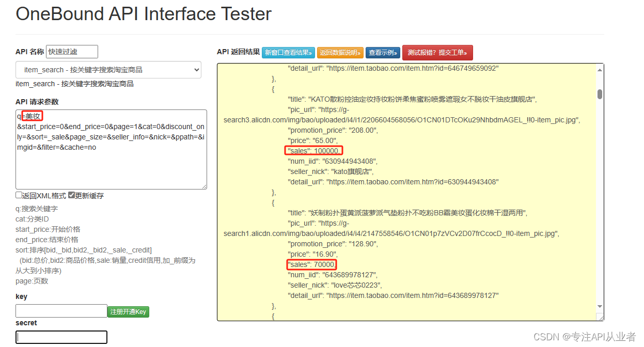Click the detail_url ending in id=646749659092
Screen dimensions: 644x347
[x=393, y=68]
